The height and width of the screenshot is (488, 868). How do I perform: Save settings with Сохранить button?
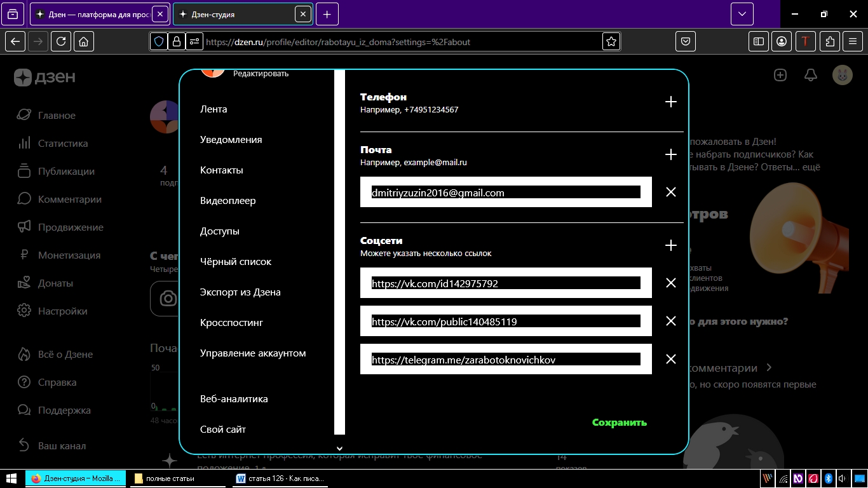[x=620, y=423]
